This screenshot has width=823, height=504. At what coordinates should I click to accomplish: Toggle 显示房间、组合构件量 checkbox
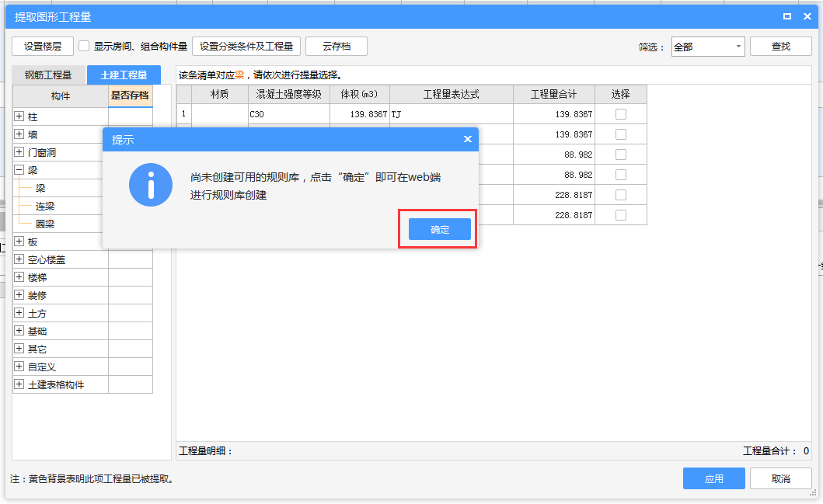(x=85, y=47)
